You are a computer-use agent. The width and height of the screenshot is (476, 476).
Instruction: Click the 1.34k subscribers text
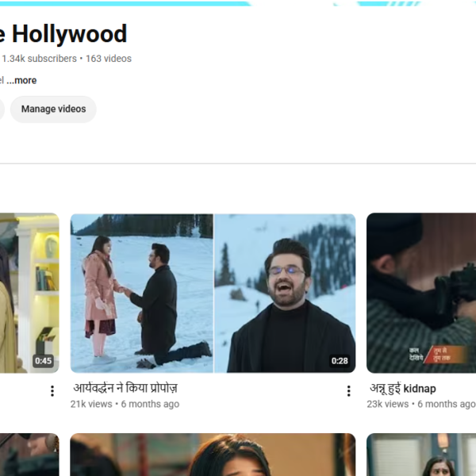(x=40, y=59)
